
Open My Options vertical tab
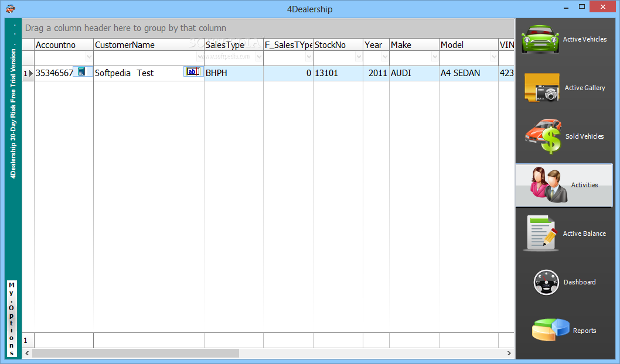(12, 318)
